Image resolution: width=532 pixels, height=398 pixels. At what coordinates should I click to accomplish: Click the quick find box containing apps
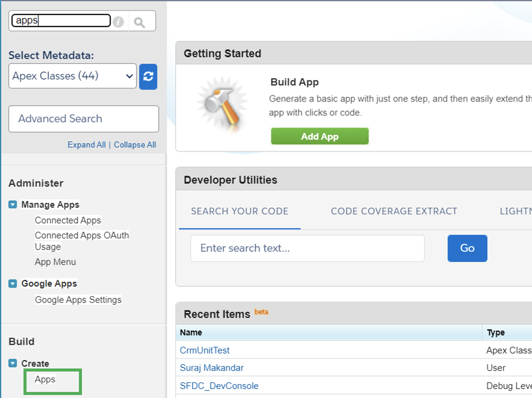61,21
